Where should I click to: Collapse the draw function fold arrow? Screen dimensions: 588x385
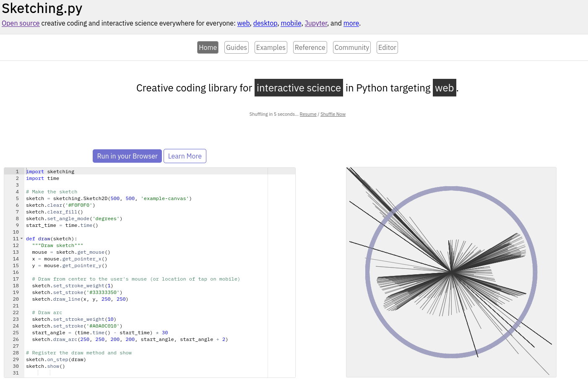22,239
